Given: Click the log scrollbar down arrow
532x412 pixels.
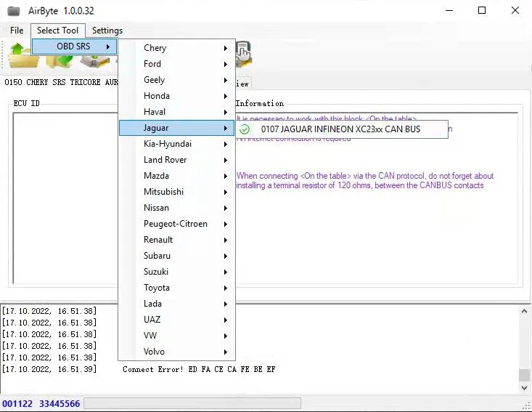Looking at the screenshot, I should pos(524,388).
